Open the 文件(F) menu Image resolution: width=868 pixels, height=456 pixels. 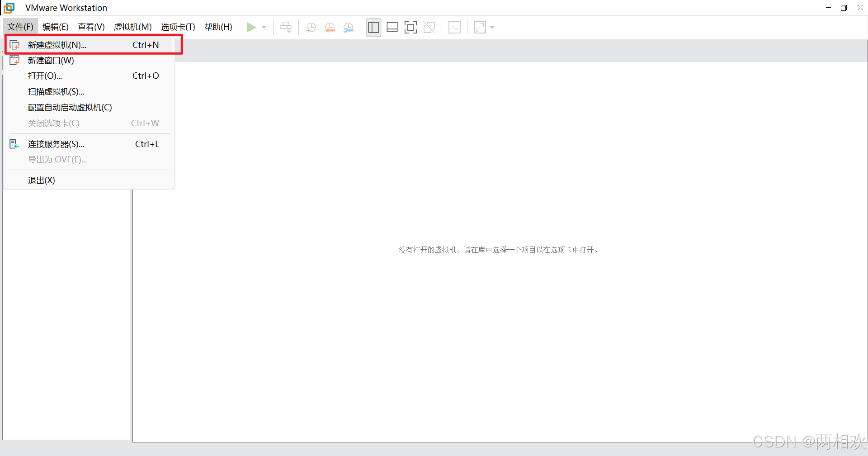point(20,27)
